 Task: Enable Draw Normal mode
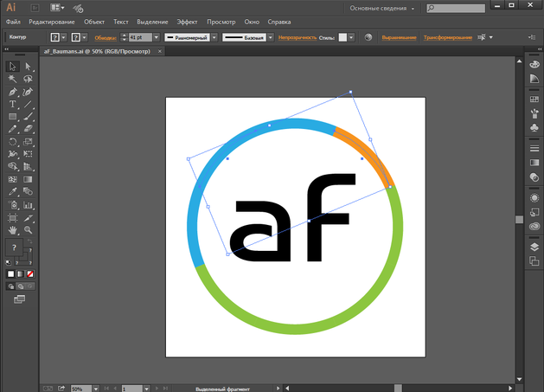coord(10,286)
